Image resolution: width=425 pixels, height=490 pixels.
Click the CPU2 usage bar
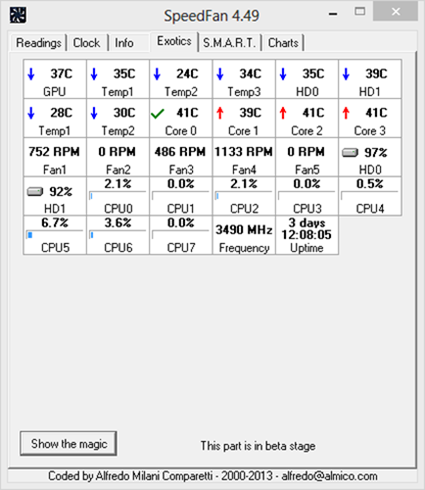244,196
